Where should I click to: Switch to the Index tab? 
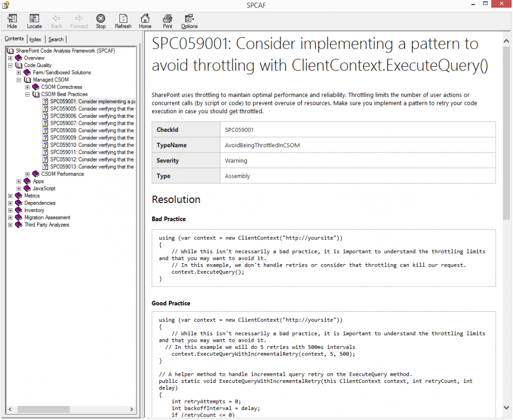(x=35, y=39)
